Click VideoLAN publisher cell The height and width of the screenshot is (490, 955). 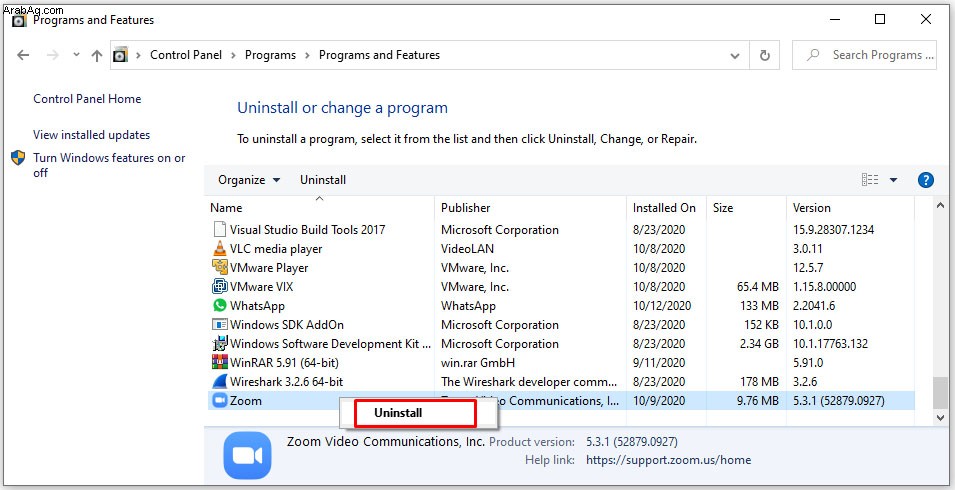(468, 248)
